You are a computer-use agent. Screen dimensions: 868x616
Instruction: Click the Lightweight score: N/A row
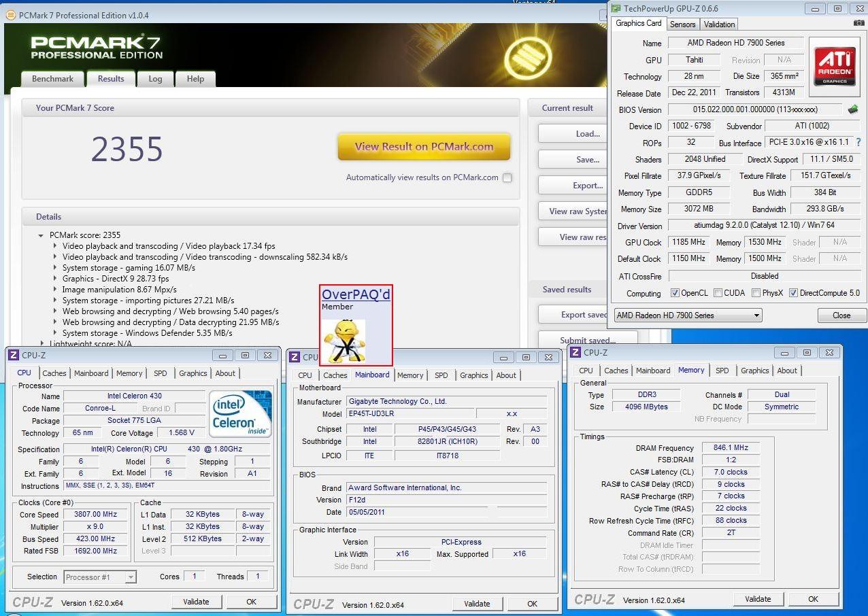tap(90, 344)
